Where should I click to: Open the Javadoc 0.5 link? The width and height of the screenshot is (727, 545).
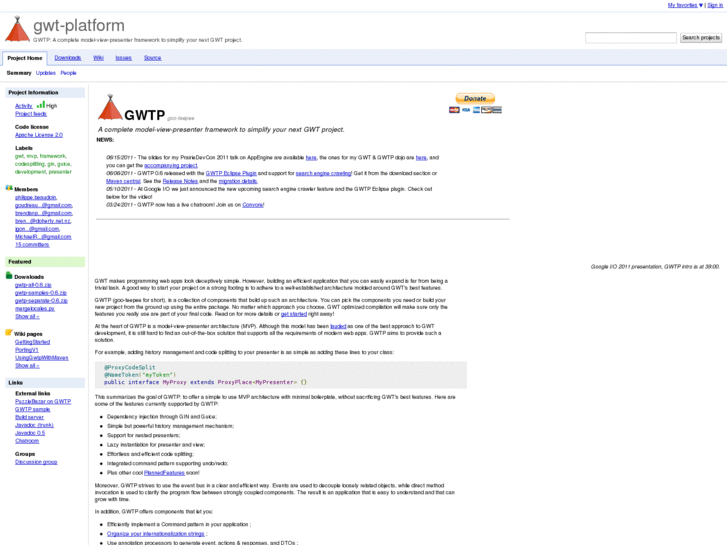pyautogui.click(x=30, y=433)
